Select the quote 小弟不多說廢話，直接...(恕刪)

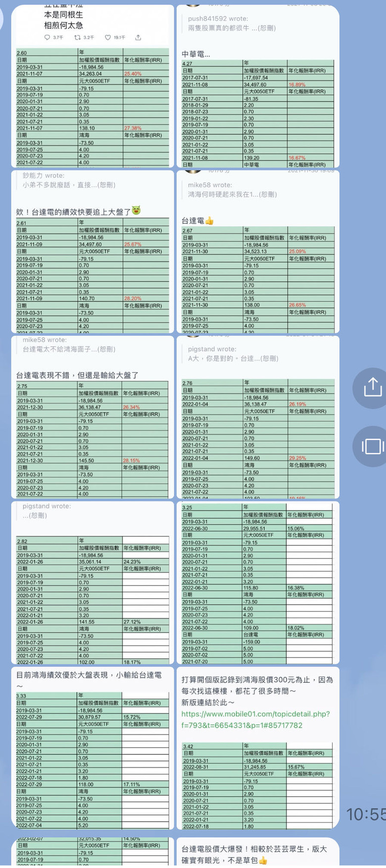pos(69,185)
